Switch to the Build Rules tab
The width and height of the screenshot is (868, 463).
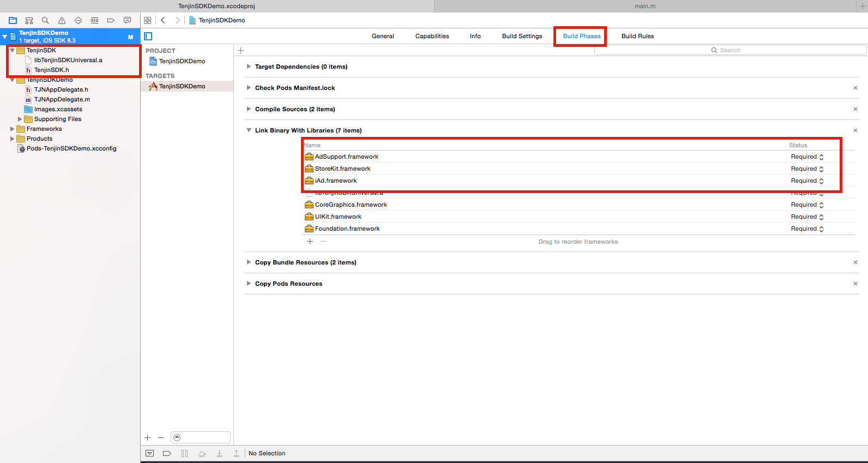[638, 36]
